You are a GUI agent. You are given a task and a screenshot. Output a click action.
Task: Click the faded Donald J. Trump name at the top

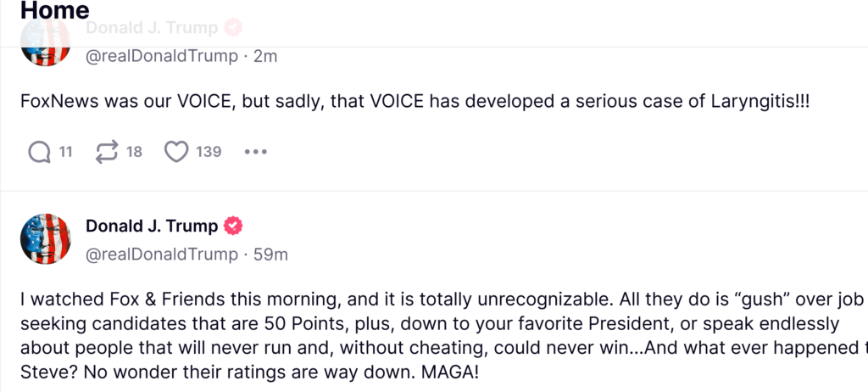click(x=152, y=27)
